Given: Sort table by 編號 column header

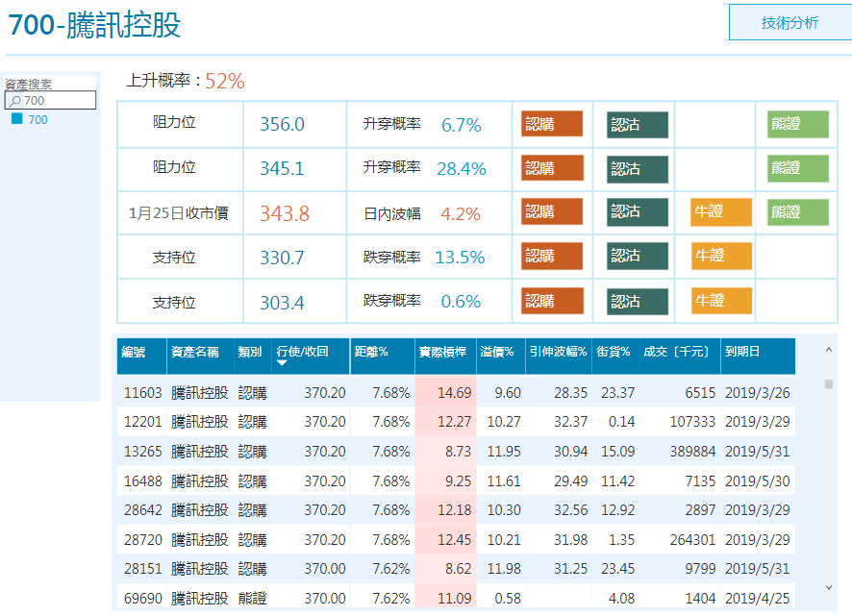Looking at the screenshot, I should click(x=141, y=357).
